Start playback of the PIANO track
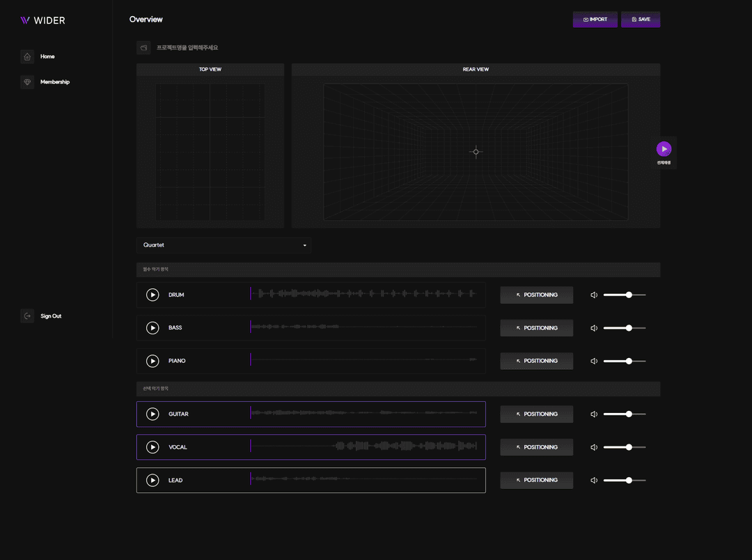The image size is (752, 560). 152,361
